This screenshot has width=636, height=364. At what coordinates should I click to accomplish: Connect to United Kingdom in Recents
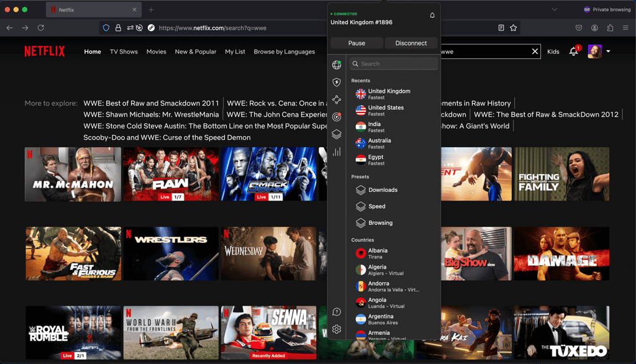point(394,94)
